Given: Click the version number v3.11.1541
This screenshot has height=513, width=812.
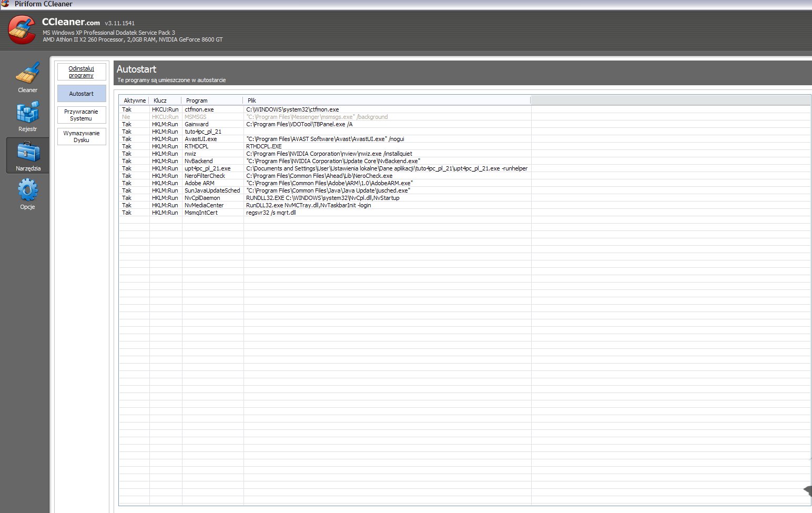Looking at the screenshot, I should (120, 23).
